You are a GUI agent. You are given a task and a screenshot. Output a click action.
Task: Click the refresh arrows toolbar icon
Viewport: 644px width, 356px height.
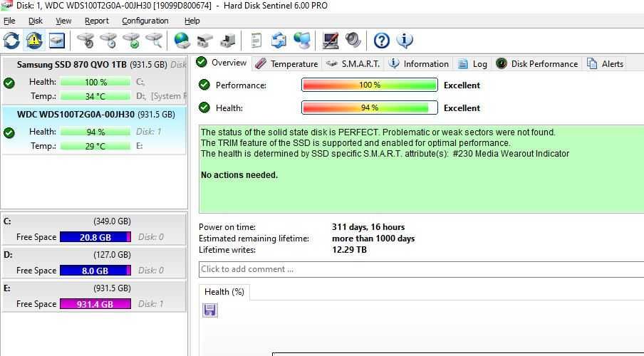pyautogui.click(x=11, y=41)
